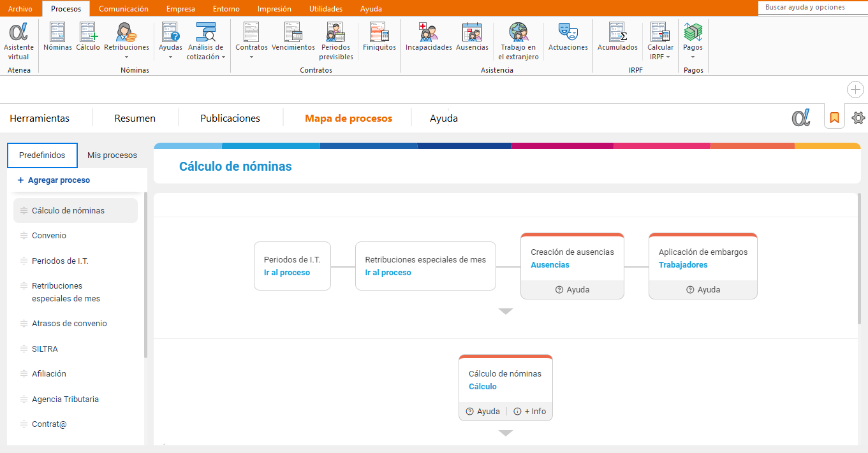Open the Calcular IRPF tool
The width and height of the screenshot is (868, 453).
(x=659, y=32)
